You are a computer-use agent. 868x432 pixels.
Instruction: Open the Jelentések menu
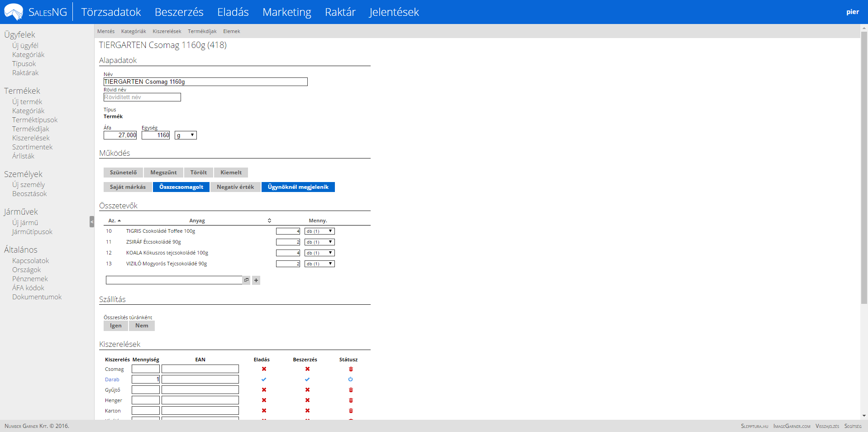tap(394, 12)
